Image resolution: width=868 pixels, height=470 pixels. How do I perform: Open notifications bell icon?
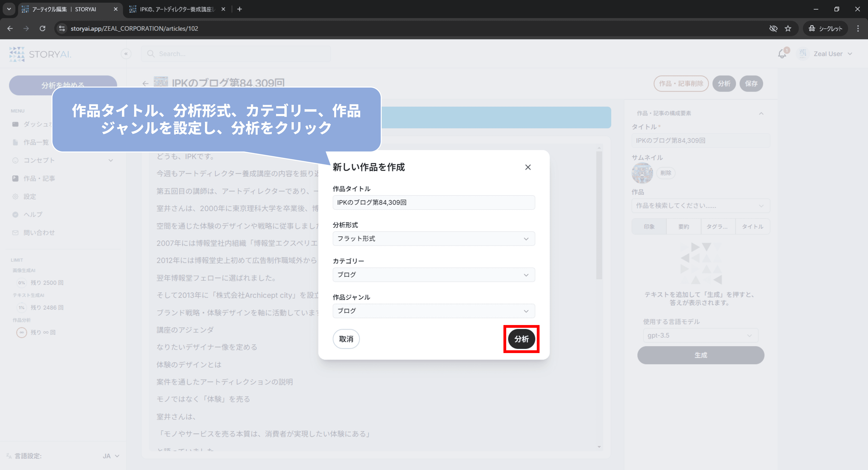coord(782,54)
